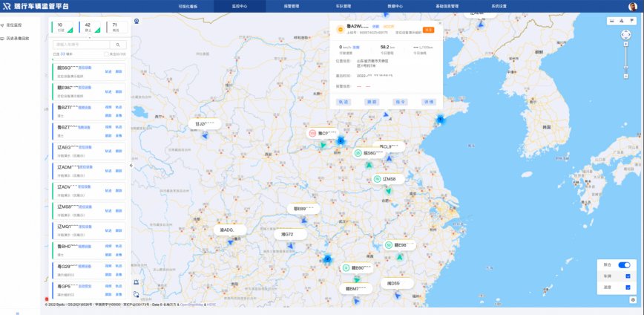This screenshot has width=644, height=315.
Task: Click 跟踪 button in the 鲁A2W popup
Action: coord(372,102)
